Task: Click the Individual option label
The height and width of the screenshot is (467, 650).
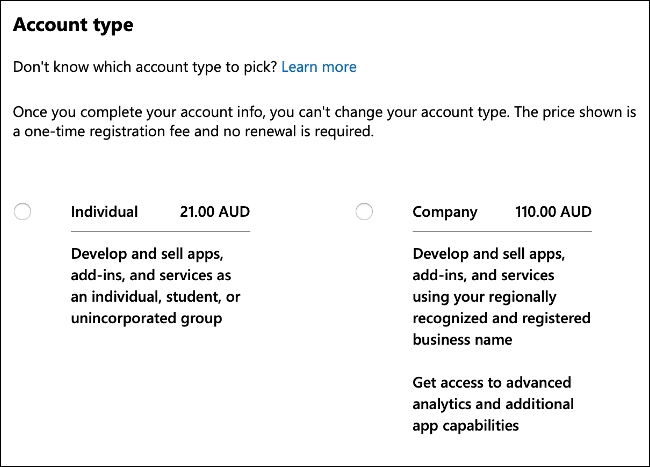Action: (104, 212)
